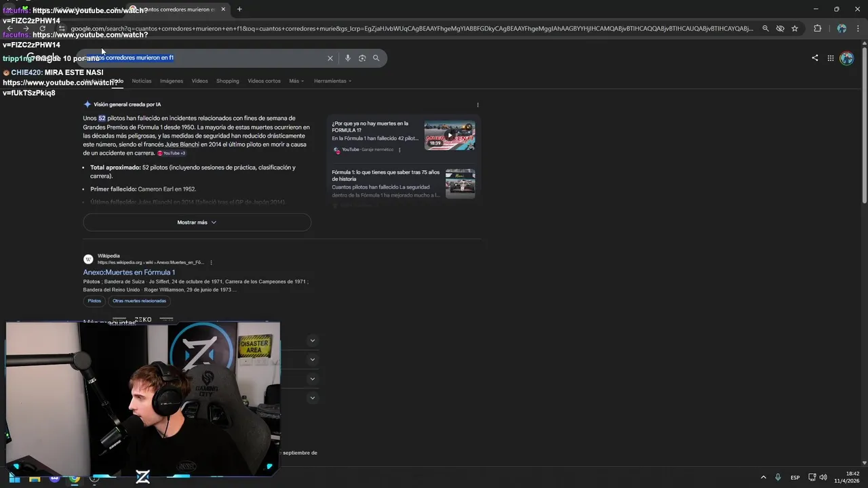The height and width of the screenshot is (488, 868).
Task: Open the Más search filter dropdown
Action: (x=296, y=81)
